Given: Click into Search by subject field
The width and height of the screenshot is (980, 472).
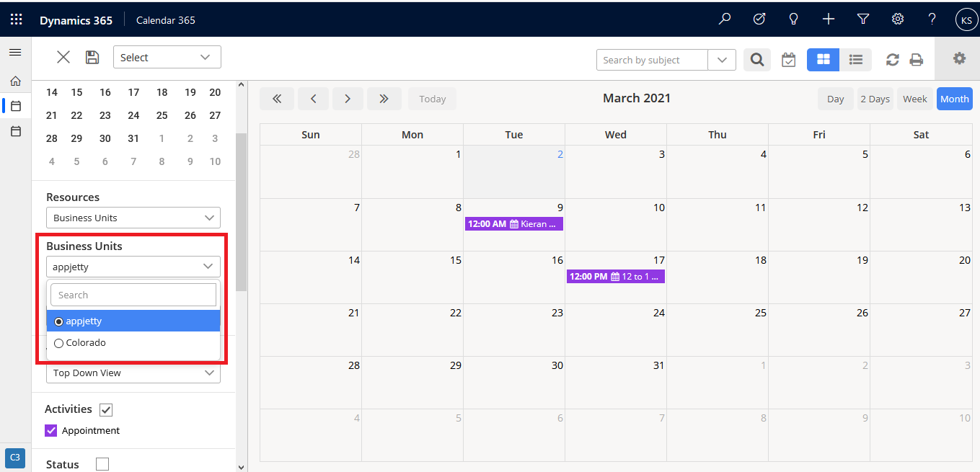Looking at the screenshot, I should [653, 60].
